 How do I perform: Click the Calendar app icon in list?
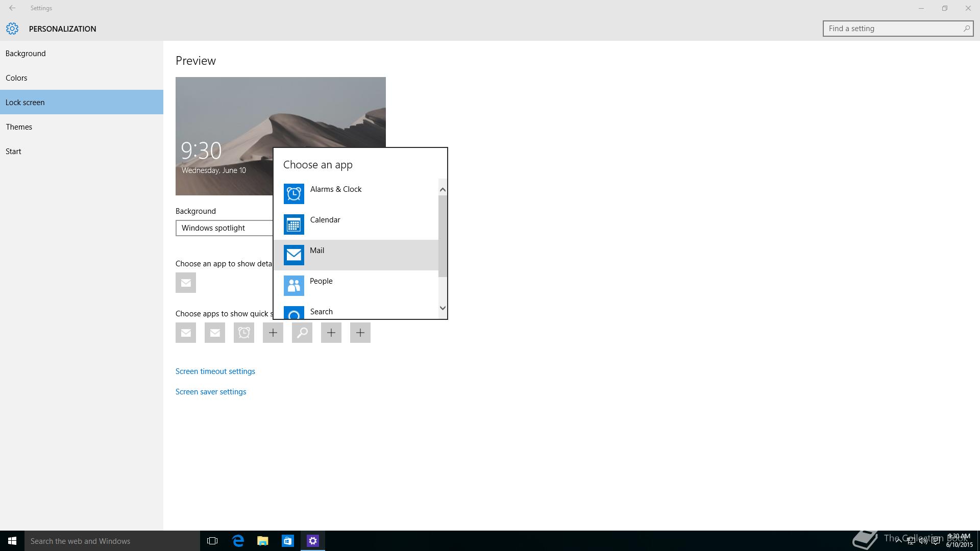293,224
